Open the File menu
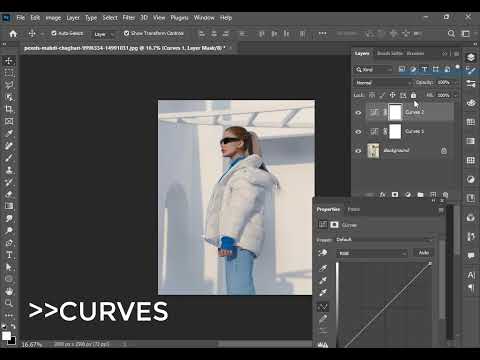Viewport: 480px width, 360px height. point(21,18)
